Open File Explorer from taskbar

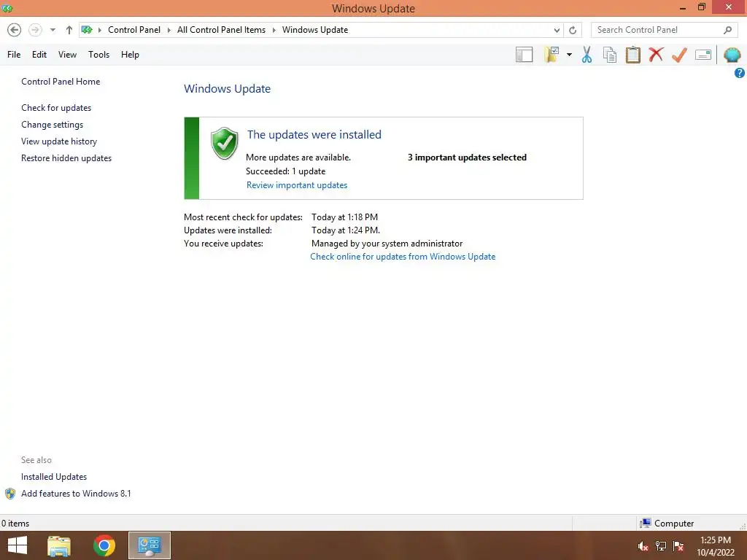click(59, 545)
